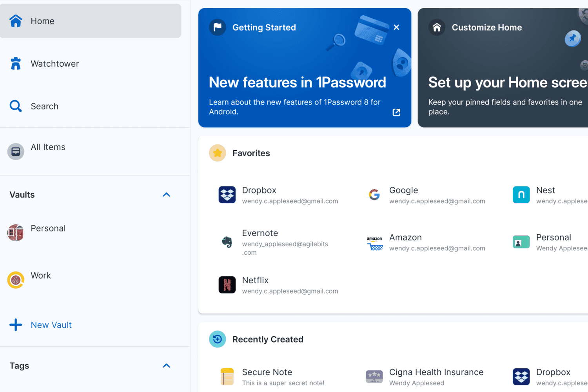
Task: Open the Evernote item title
Action: 260,233
